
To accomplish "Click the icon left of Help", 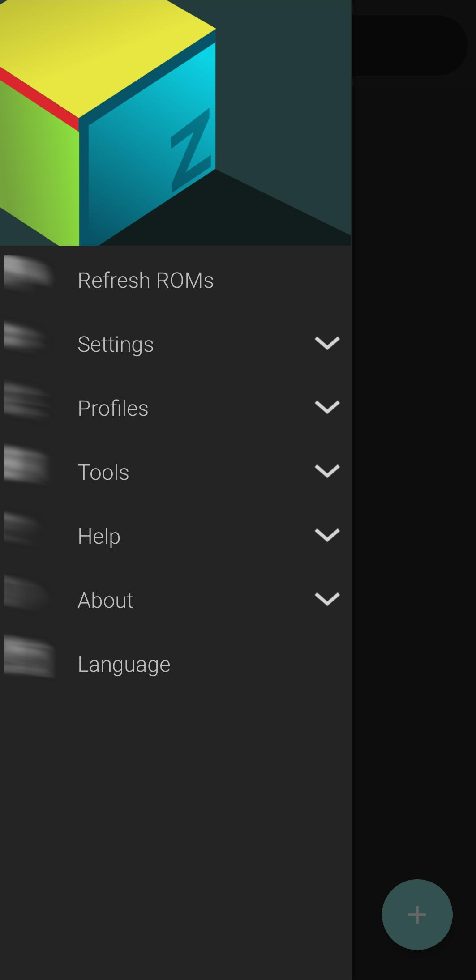I will click(x=23, y=529).
